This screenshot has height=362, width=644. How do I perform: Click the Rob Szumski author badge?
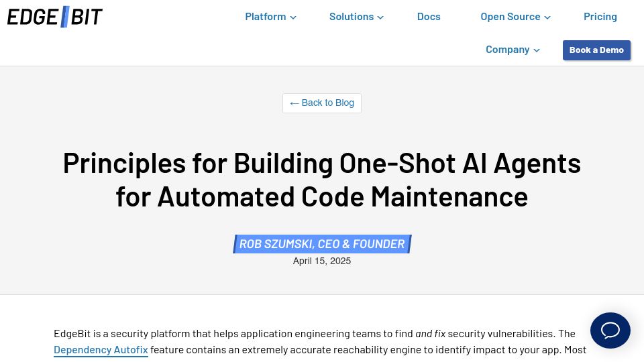(x=322, y=244)
